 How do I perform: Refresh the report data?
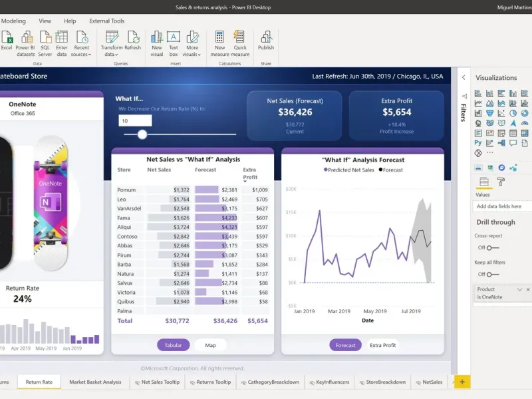coord(132,41)
